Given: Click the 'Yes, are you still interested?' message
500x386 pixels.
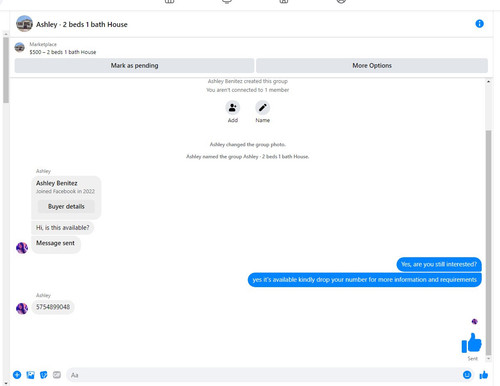Looking at the screenshot, I should (x=439, y=264).
